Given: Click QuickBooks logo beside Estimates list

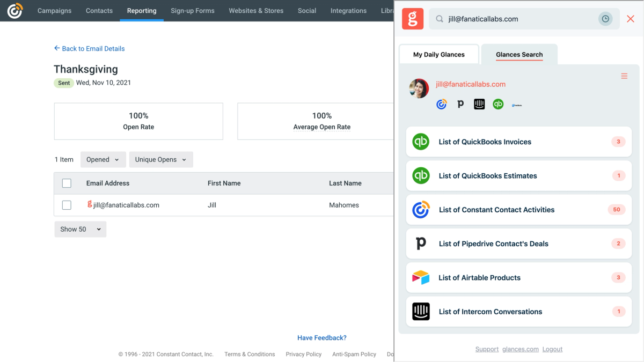Looking at the screenshot, I should click(421, 175).
